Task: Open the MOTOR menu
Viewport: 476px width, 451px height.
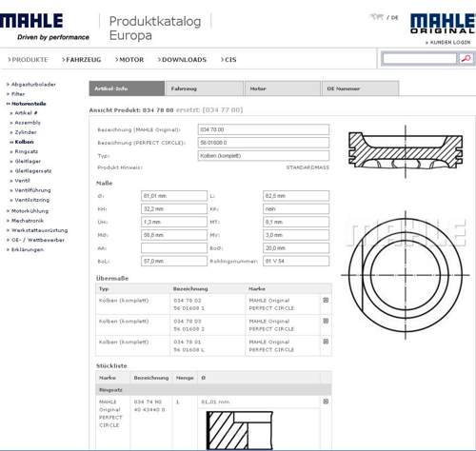Action: click(x=129, y=60)
